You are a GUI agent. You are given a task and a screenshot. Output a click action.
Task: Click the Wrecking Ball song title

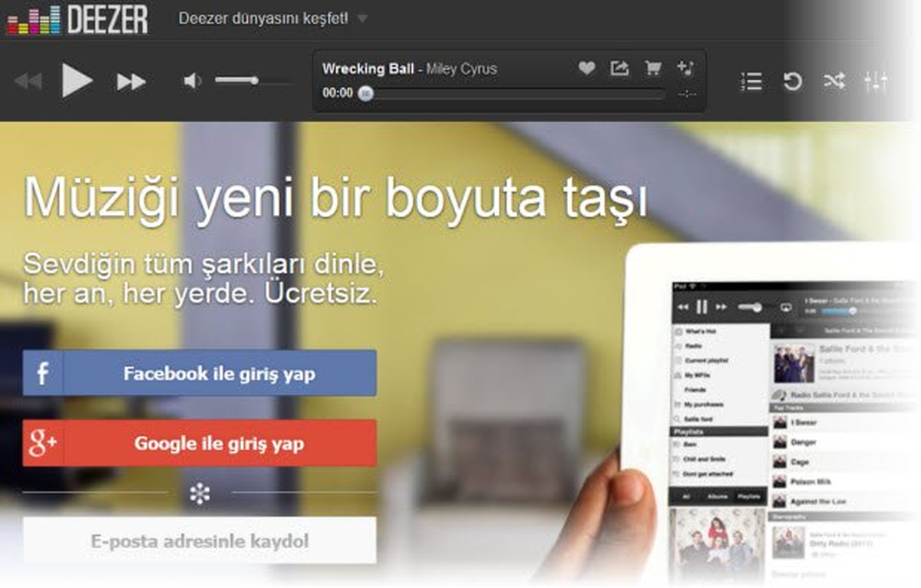coord(368,68)
